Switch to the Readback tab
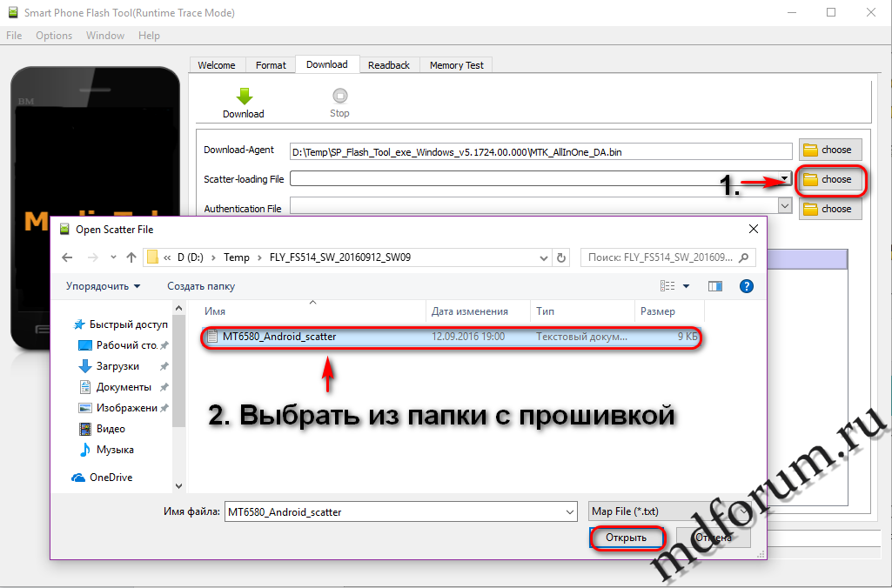892x588 pixels. tap(388, 65)
